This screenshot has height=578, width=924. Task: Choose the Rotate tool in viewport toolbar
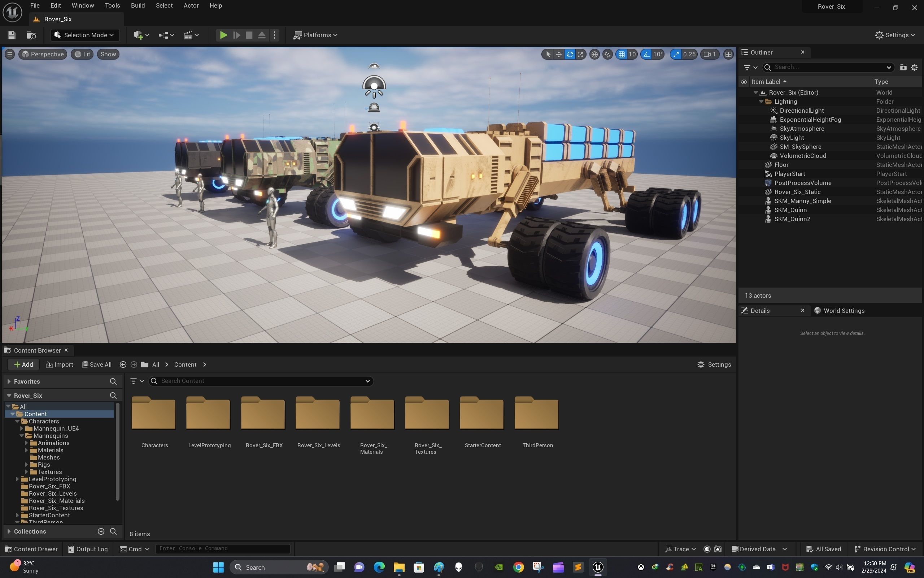point(570,54)
